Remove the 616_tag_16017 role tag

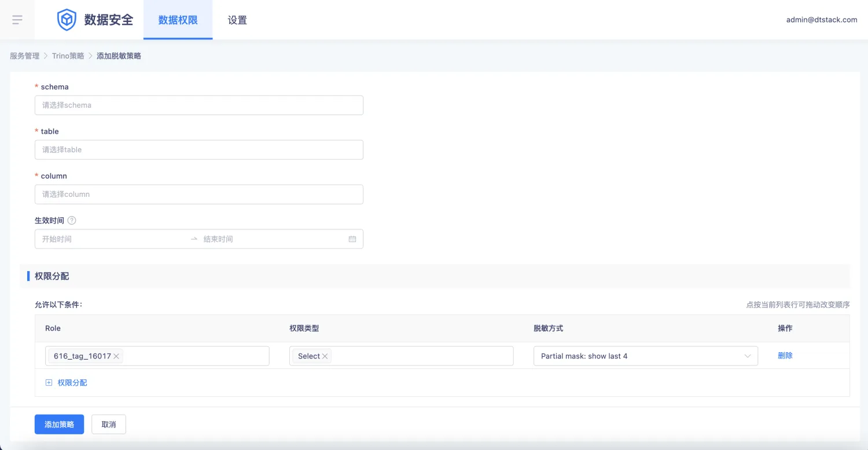[116, 356]
